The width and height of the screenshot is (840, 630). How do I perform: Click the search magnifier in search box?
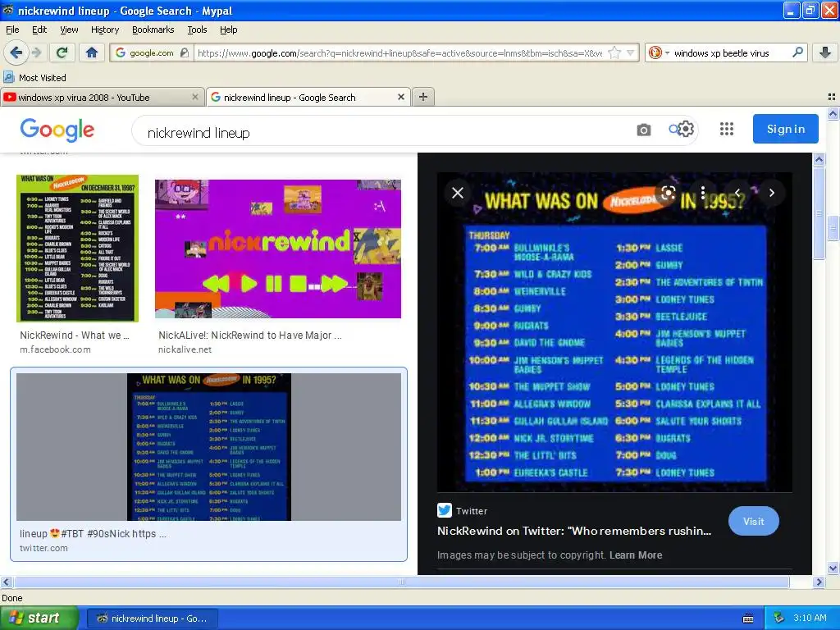point(797,52)
